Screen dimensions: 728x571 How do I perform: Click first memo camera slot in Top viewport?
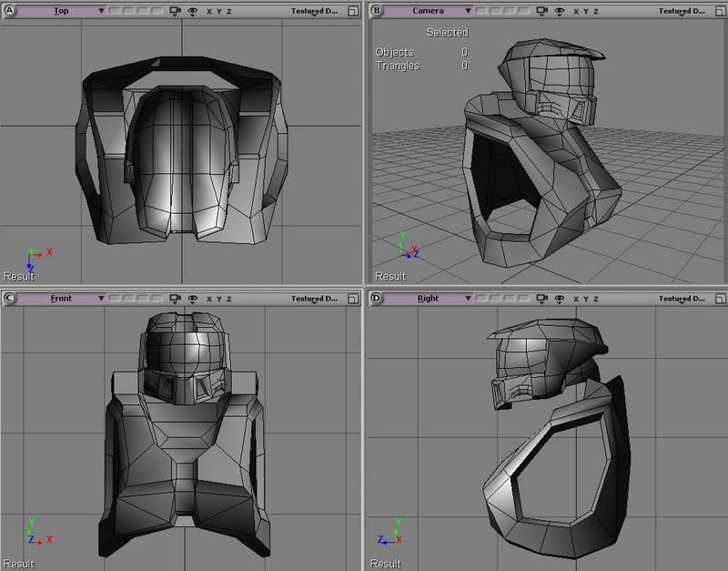tap(115, 11)
